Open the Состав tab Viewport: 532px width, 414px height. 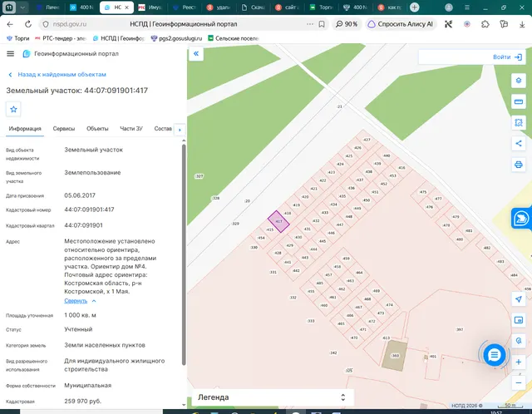pyautogui.click(x=163, y=129)
